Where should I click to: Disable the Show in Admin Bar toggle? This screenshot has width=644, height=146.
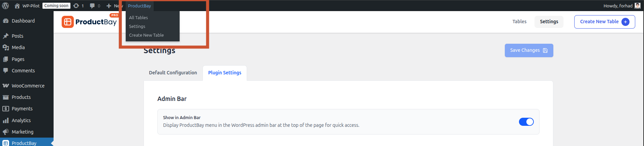pos(526,122)
